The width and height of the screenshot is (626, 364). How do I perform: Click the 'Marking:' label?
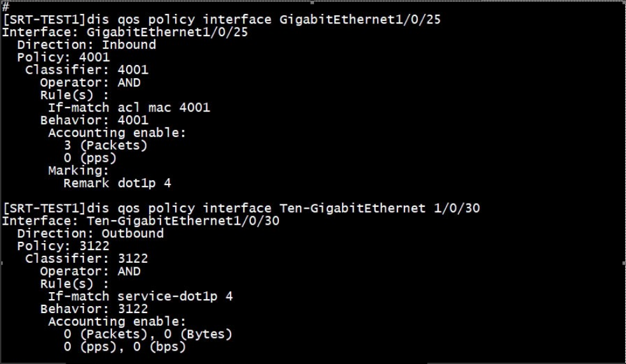click(x=79, y=171)
